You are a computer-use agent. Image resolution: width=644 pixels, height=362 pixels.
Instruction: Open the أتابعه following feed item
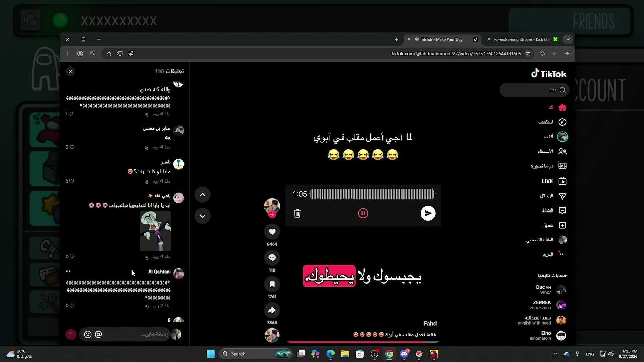(555, 137)
